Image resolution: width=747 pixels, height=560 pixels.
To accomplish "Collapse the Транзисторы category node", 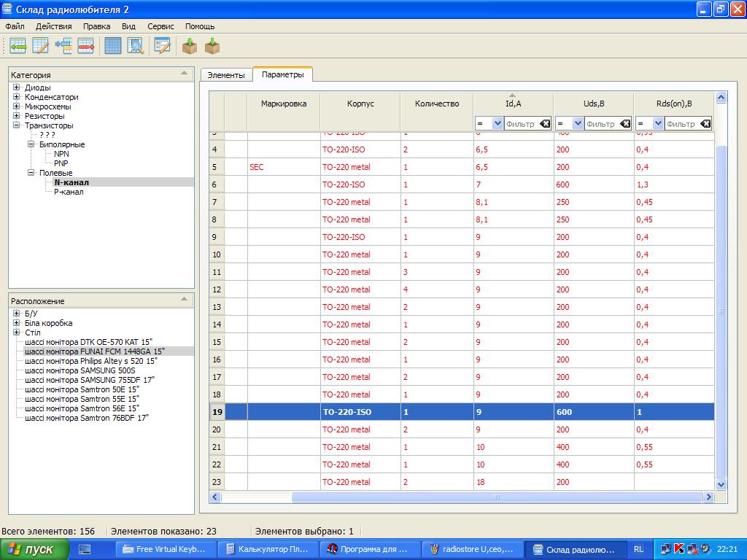I will pyautogui.click(x=16, y=125).
